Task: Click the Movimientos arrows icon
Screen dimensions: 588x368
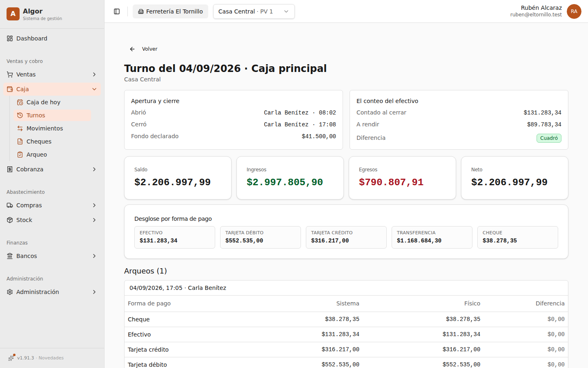Action: coord(20,128)
